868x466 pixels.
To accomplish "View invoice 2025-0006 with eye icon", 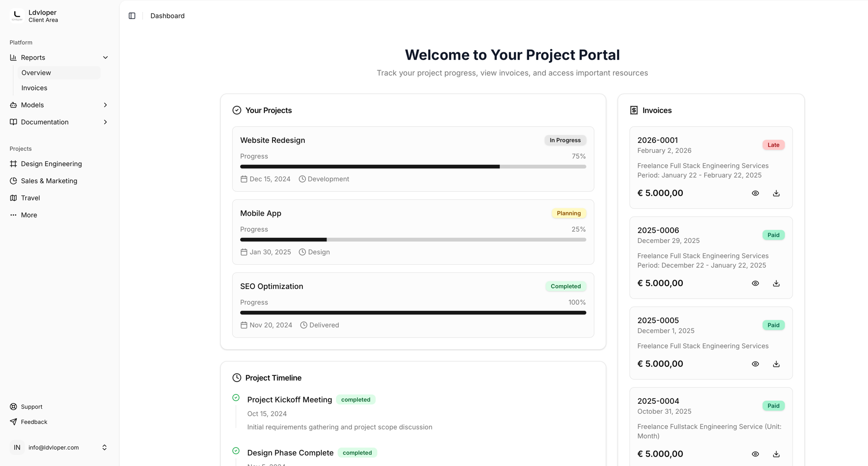I will pos(755,283).
